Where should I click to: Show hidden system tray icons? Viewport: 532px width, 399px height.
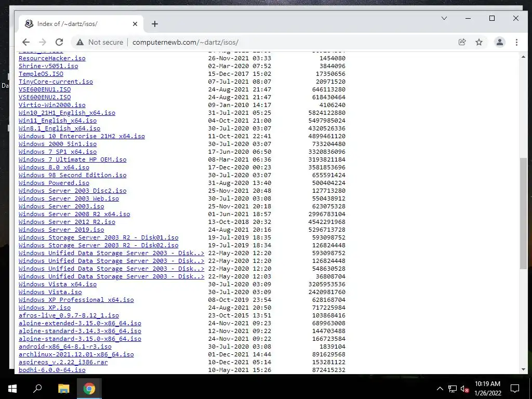tap(440, 389)
